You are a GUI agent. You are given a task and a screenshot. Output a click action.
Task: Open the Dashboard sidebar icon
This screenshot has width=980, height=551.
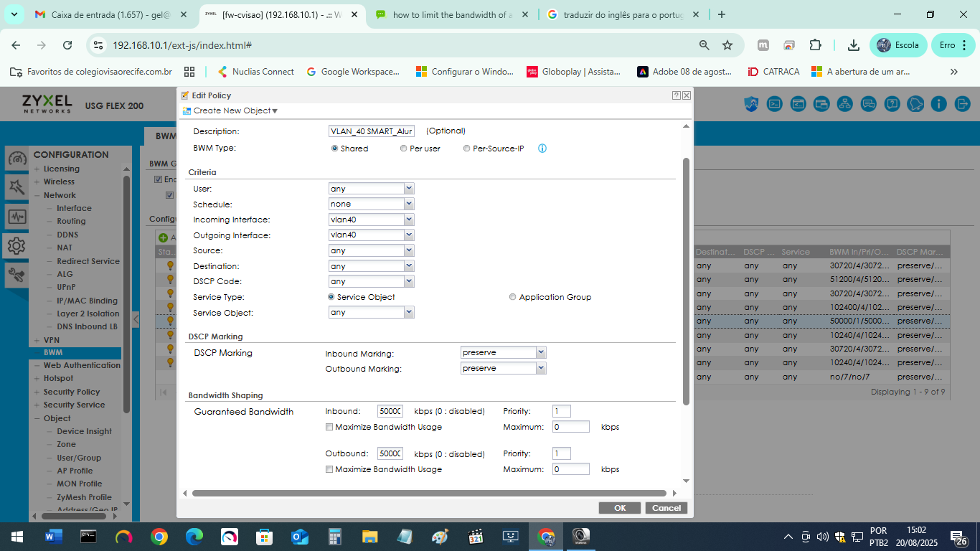coord(17,159)
